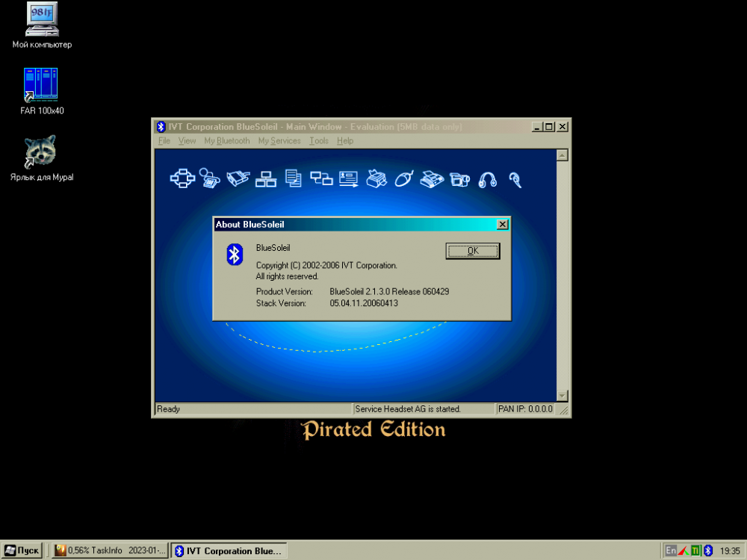Click the Basic Imaging camera icon

460,179
